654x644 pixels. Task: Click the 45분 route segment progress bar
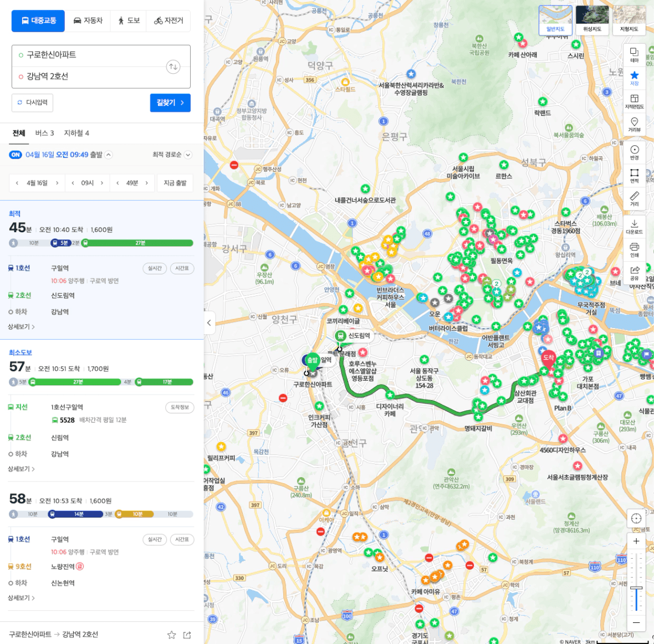tap(101, 243)
